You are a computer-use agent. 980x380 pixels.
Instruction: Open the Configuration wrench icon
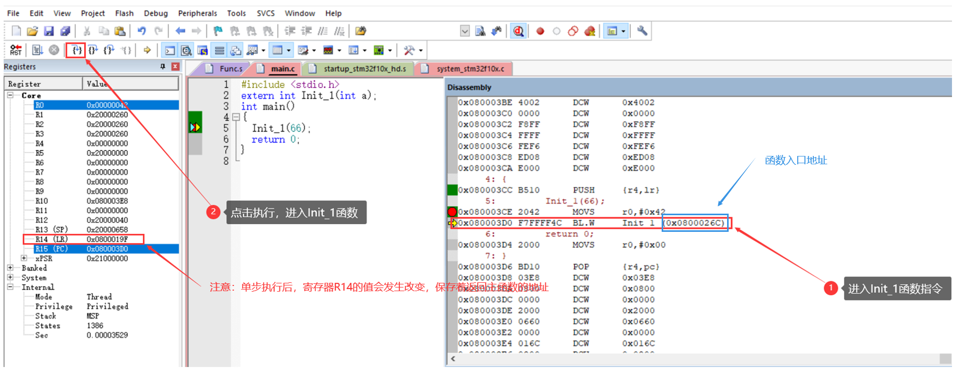(x=642, y=31)
